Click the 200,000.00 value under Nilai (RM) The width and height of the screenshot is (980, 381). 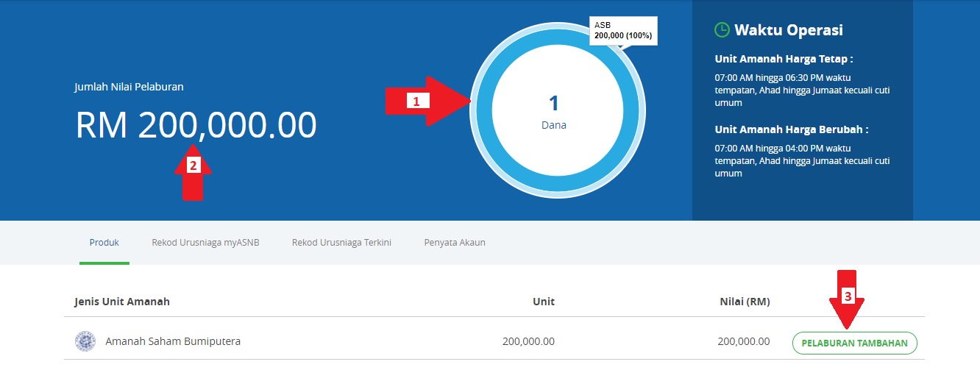pos(744,341)
